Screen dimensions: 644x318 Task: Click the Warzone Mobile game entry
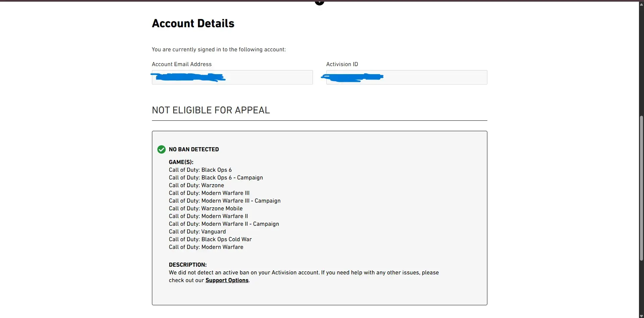(206, 208)
